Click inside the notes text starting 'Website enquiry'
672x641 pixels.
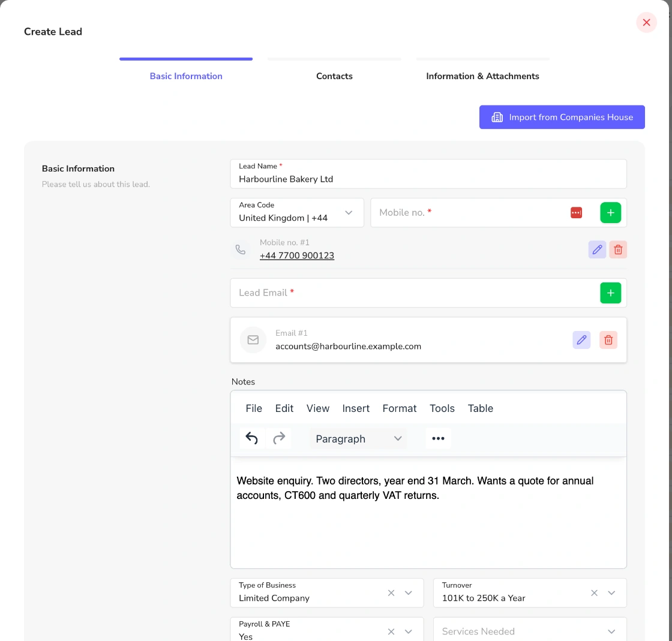tap(415, 488)
